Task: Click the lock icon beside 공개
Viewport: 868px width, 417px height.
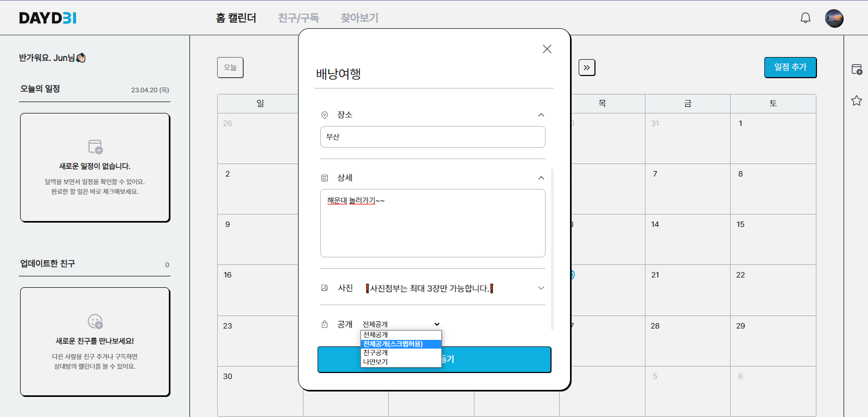Action: click(x=325, y=324)
